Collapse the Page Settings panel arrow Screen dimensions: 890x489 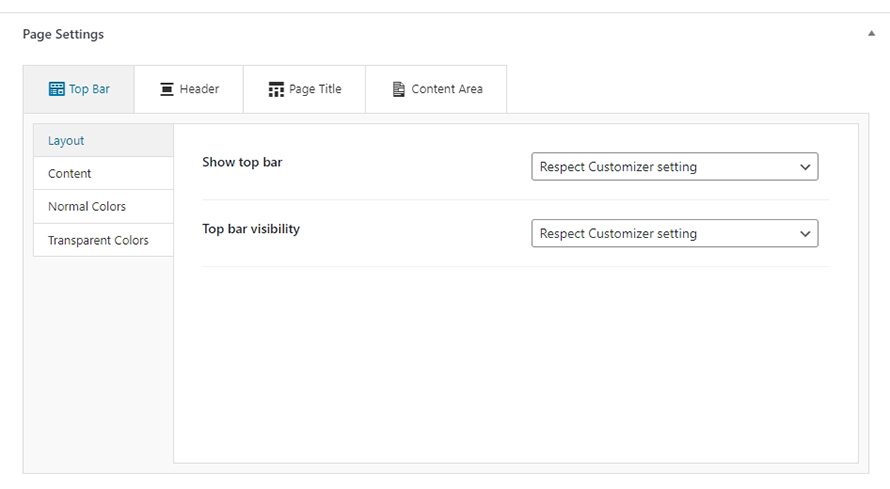(x=871, y=33)
